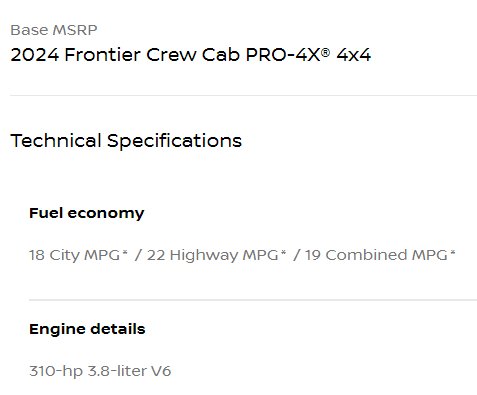Click the registered trademark symbol after PRO-4X
The image size is (477, 395).
tap(326, 51)
